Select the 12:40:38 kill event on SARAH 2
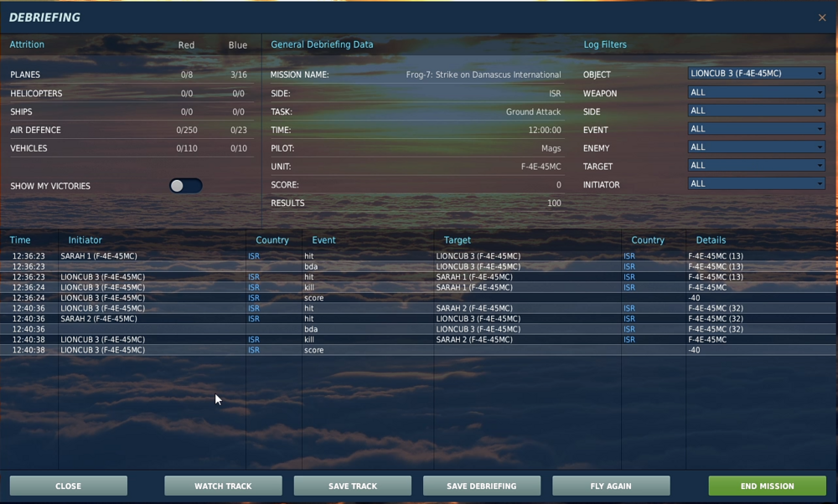838x504 pixels. click(418, 340)
